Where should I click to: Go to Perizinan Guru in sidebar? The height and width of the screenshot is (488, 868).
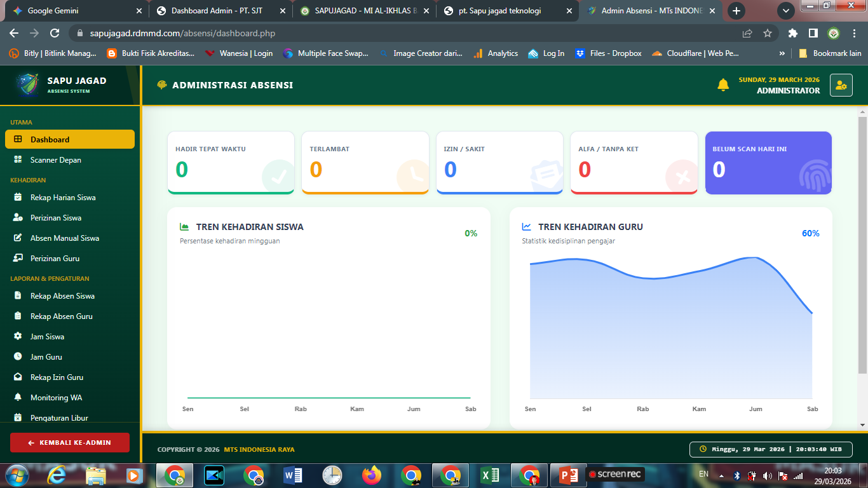click(70, 258)
